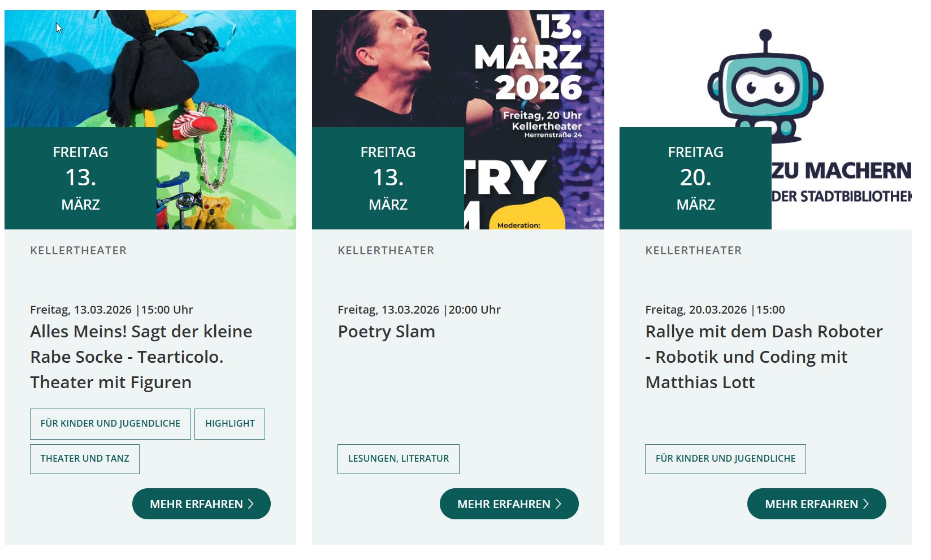931x560 pixels.
Task: Click the arrow icon on Rabe Socke's Mehr erfahren
Action: pos(251,504)
